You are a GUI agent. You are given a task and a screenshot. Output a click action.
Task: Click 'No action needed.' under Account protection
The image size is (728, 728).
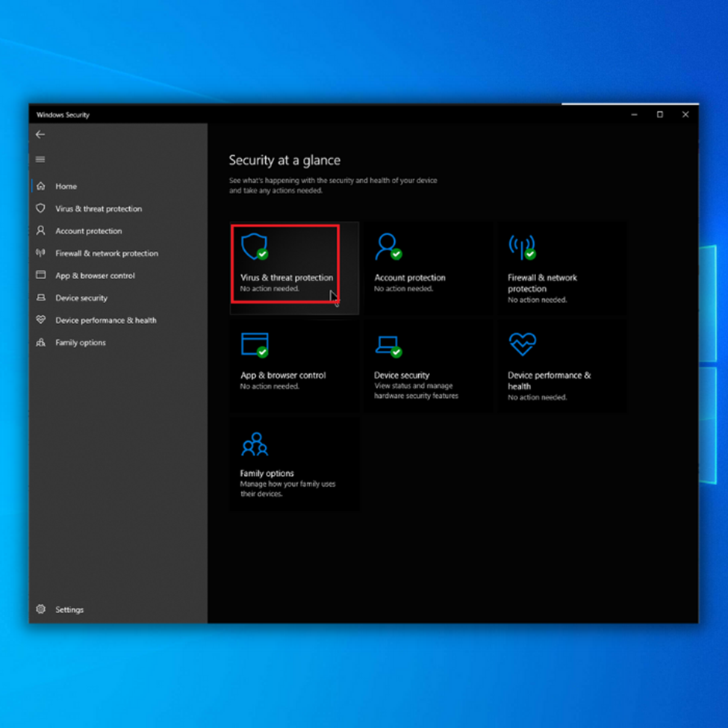[403, 289]
